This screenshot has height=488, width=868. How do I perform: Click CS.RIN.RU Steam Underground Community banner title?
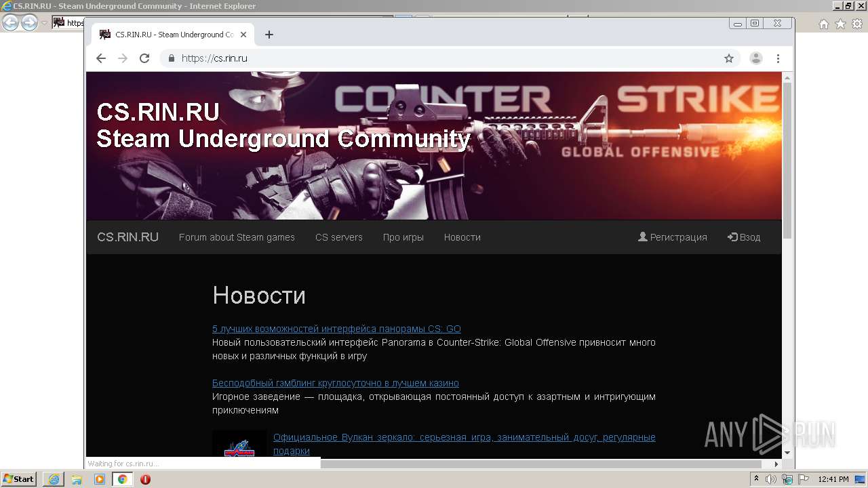283,125
